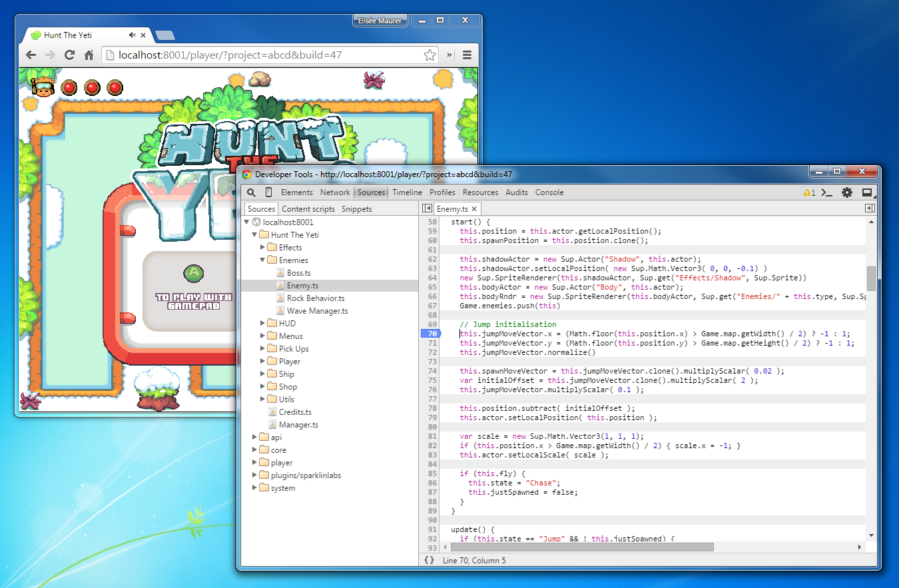The image size is (899, 588).
Task: Open Boss.ts in the file tree
Action: 298,273
